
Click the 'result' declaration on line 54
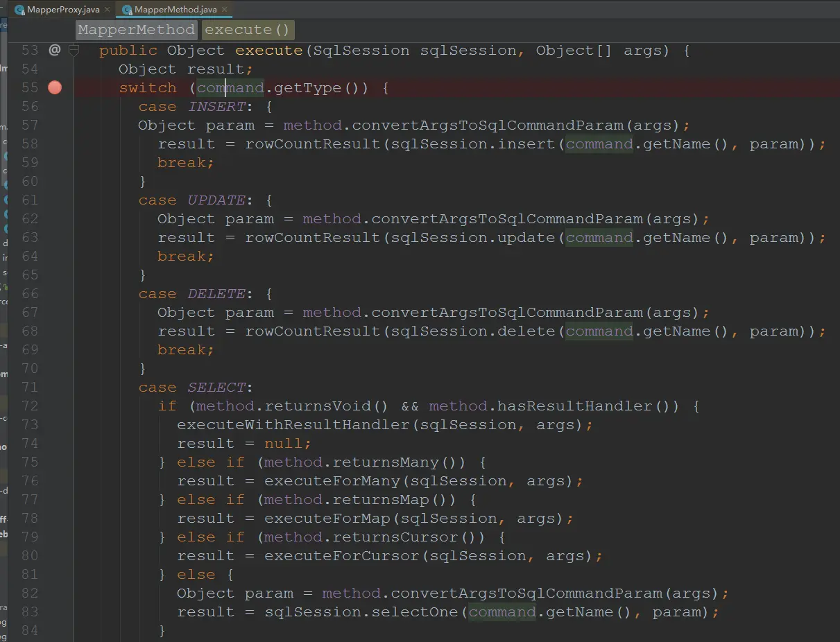pos(216,69)
